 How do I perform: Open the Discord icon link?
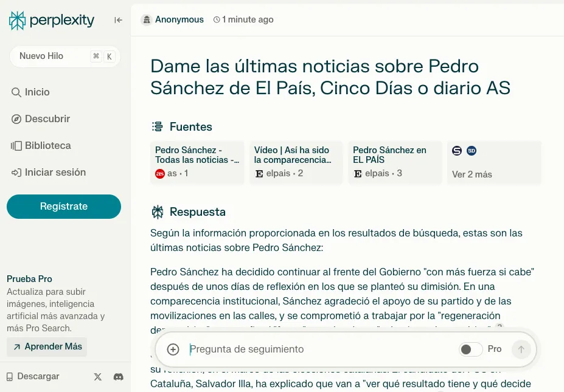click(x=119, y=377)
